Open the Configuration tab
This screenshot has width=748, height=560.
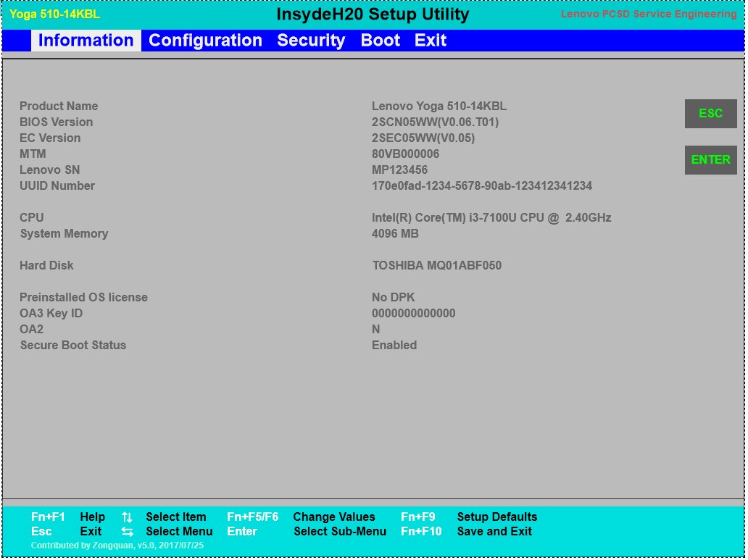coord(205,41)
